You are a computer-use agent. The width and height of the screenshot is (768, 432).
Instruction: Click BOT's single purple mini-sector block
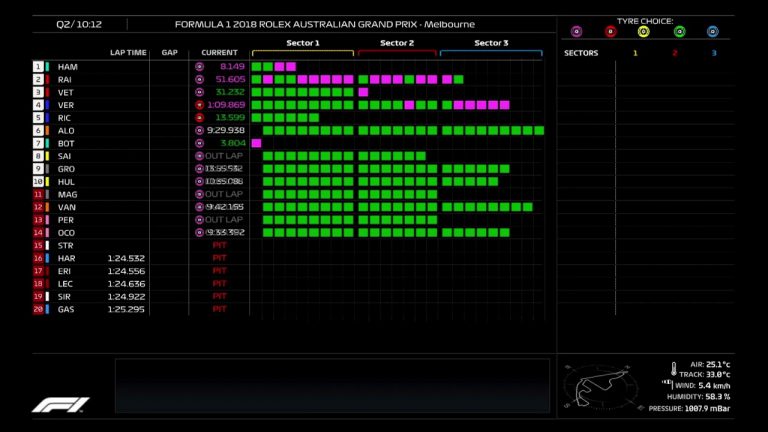tap(256, 143)
